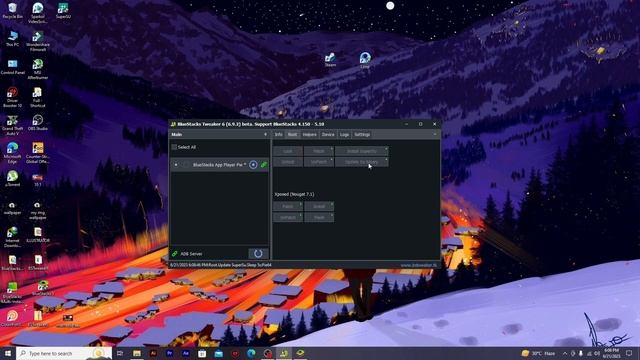Click the blue circular start icon on BlueStacks App Player row
640x360 pixels.
click(x=253, y=164)
